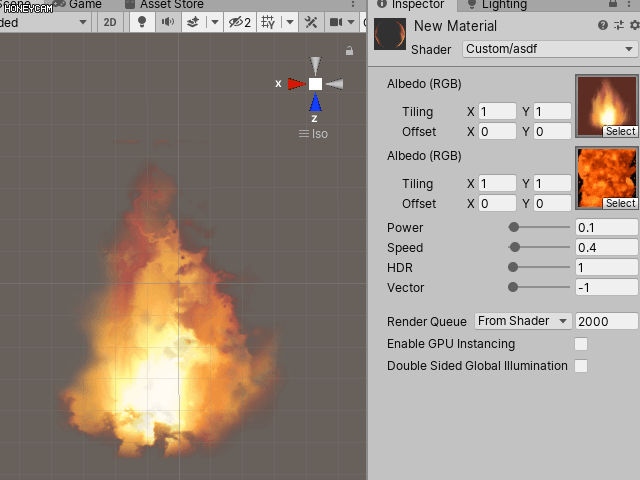Viewport: 640px width, 480px height.
Task: Click scene camera settings icon
Action: 336,22
